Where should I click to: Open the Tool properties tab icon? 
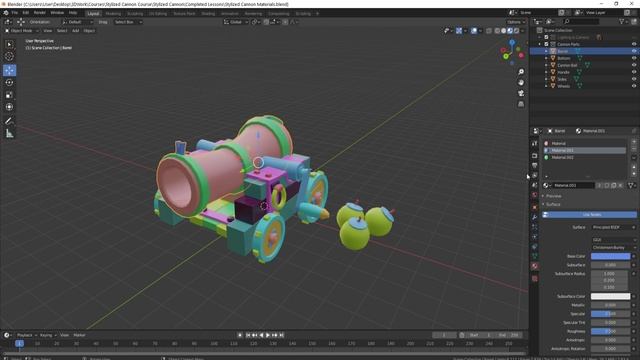click(535, 144)
